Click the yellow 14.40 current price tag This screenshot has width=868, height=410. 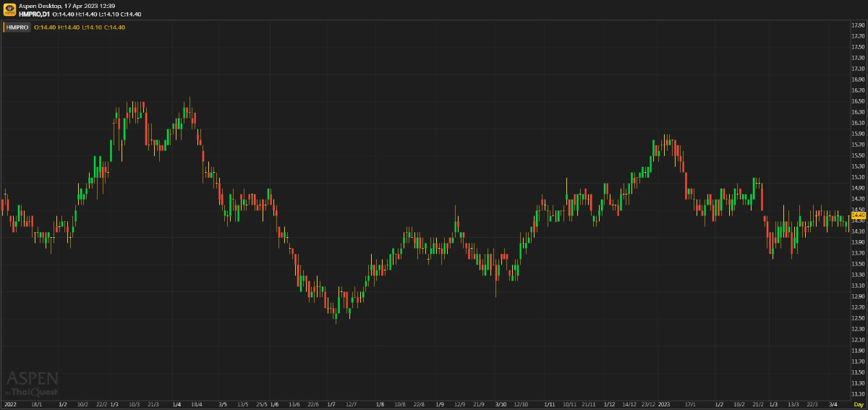(x=858, y=215)
